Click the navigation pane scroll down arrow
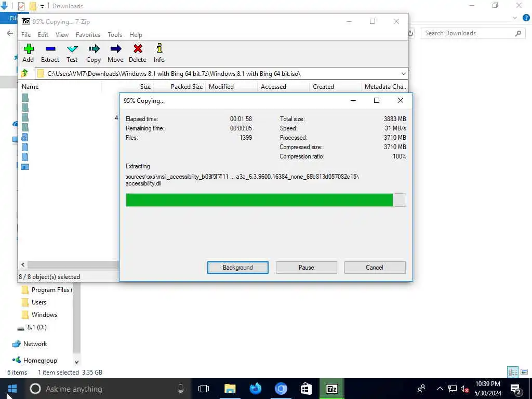This screenshot has width=532, height=399. [77, 362]
